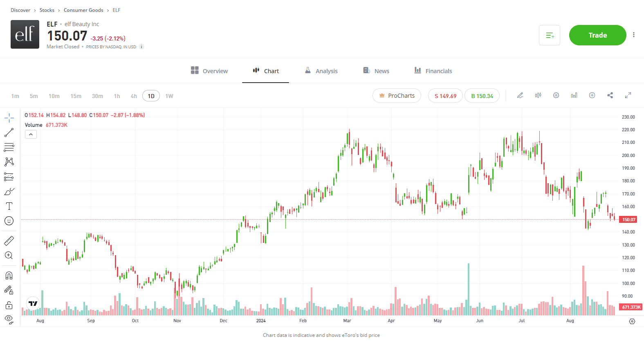Select the brush drawing tool
644x341 pixels.
(9, 191)
